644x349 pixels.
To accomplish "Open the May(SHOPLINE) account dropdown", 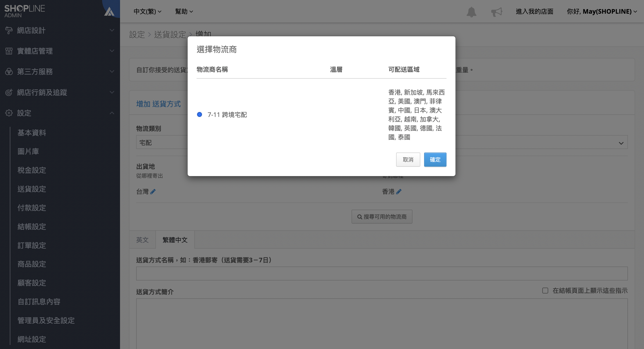I will tap(602, 11).
